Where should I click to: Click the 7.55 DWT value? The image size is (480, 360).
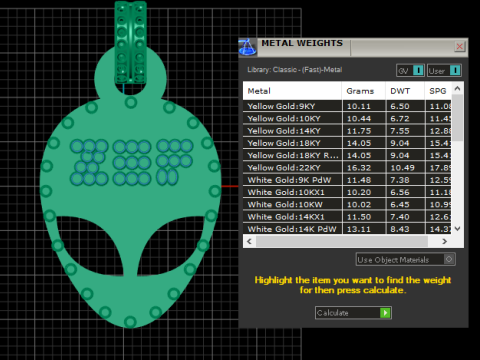click(x=400, y=131)
